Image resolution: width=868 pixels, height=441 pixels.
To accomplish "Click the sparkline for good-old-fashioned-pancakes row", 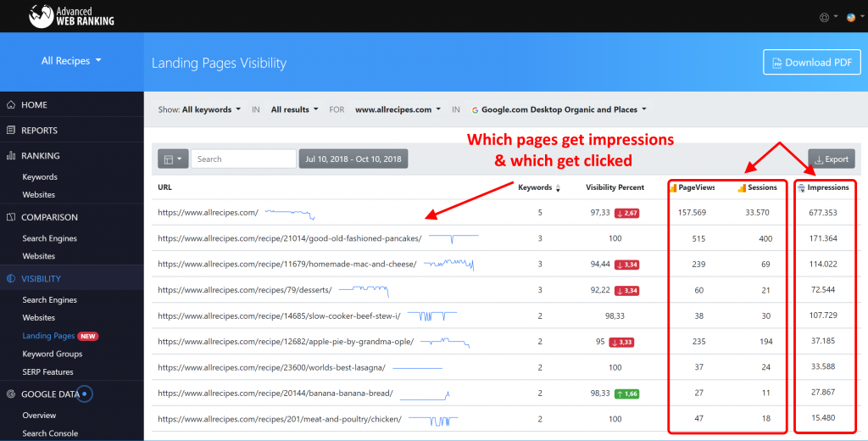I will [x=453, y=238].
